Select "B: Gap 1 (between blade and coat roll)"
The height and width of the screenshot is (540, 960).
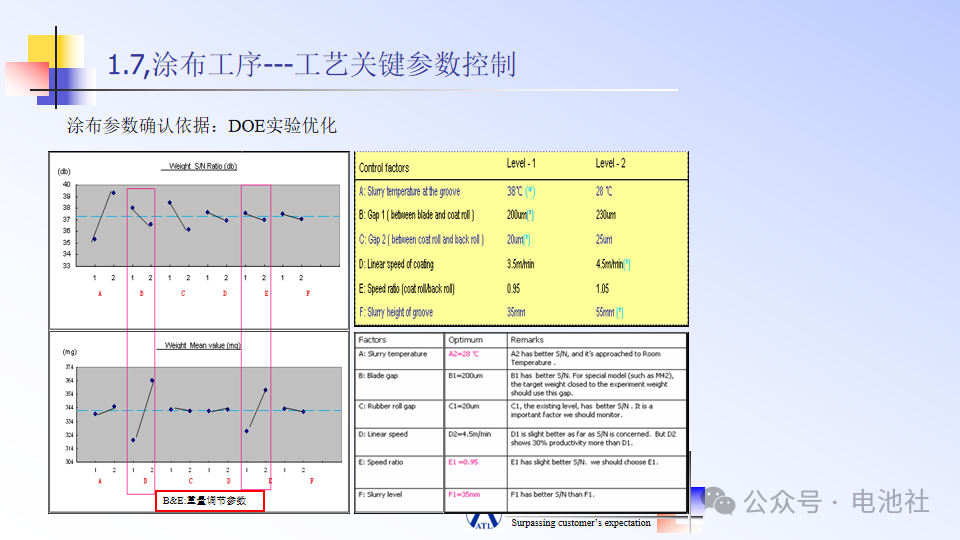416,215
